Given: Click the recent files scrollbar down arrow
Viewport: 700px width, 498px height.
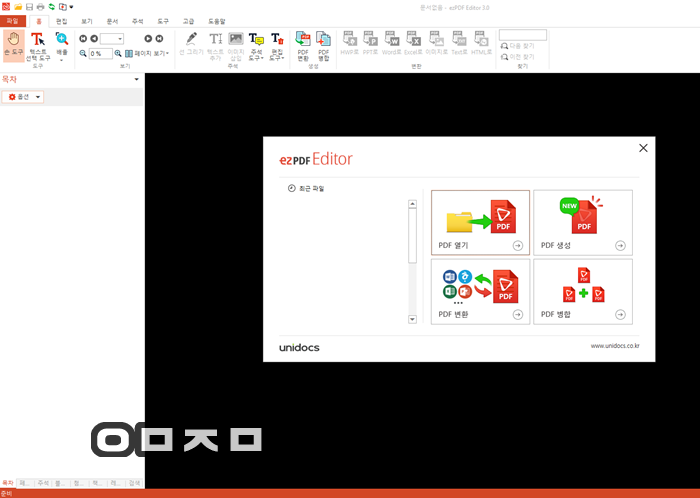Looking at the screenshot, I should [x=412, y=319].
